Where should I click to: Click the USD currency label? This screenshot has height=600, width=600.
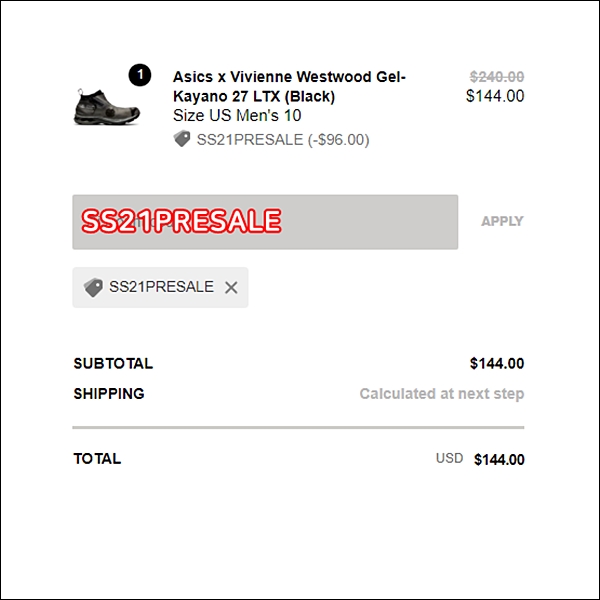450,458
